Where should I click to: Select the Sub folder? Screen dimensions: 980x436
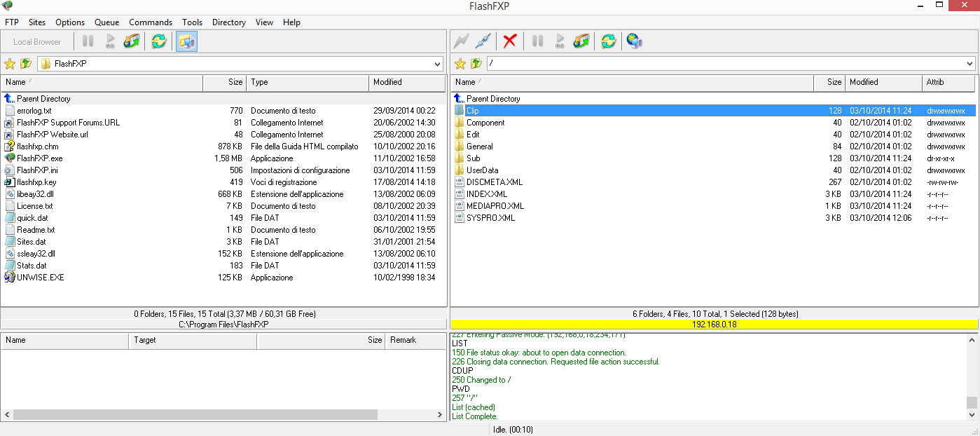pos(474,158)
